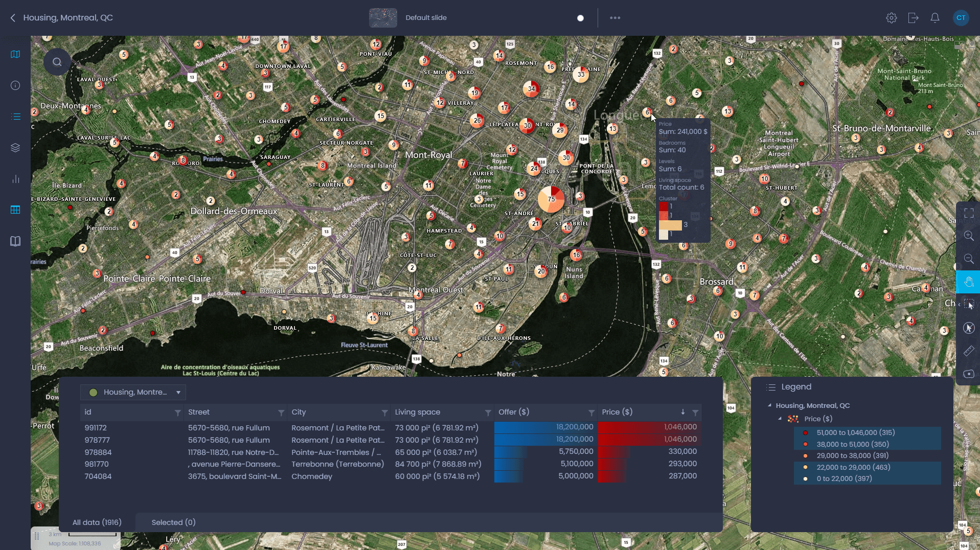Click the cluster marker labeled 34
This screenshot has height=550, width=980.
pyautogui.click(x=532, y=88)
